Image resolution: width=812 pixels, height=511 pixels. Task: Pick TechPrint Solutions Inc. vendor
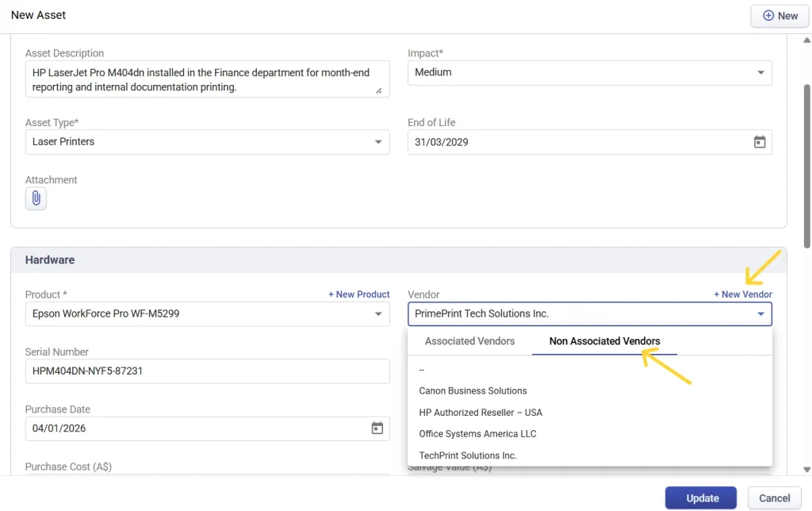(x=590, y=455)
